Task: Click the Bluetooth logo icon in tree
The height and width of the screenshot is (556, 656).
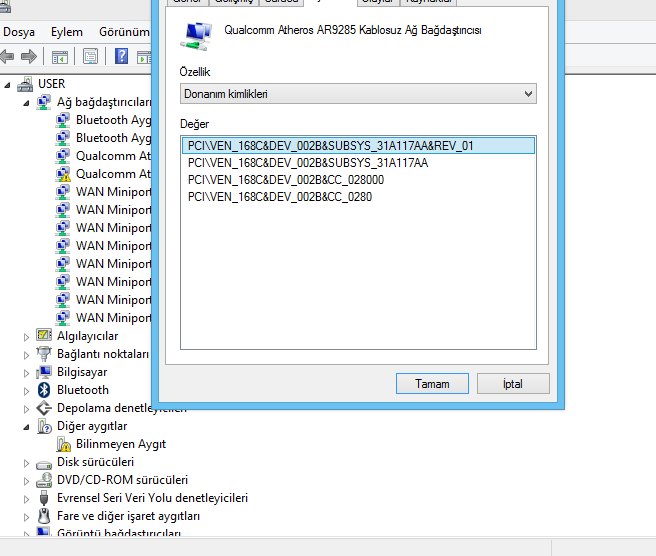Action: 44,390
